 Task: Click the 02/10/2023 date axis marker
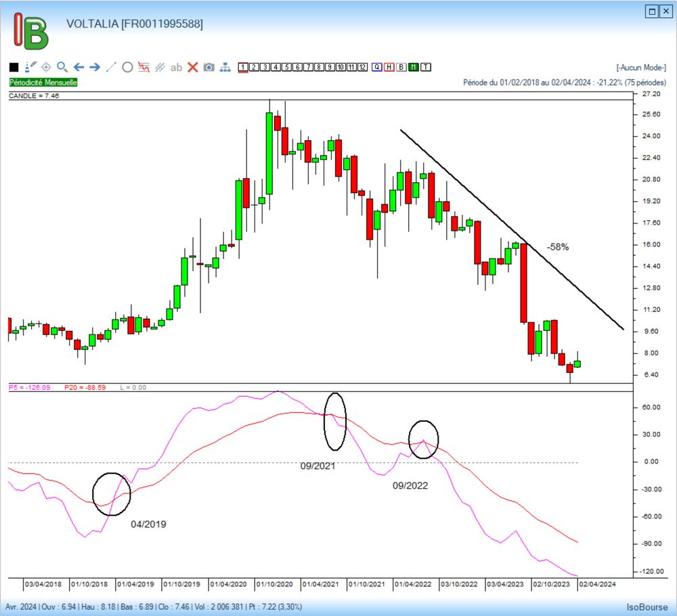[x=551, y=584]
